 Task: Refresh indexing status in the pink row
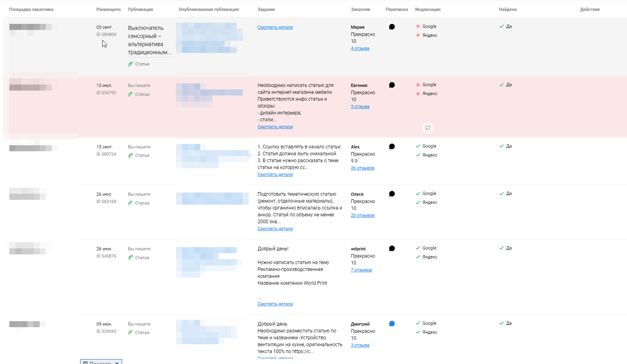428,128
